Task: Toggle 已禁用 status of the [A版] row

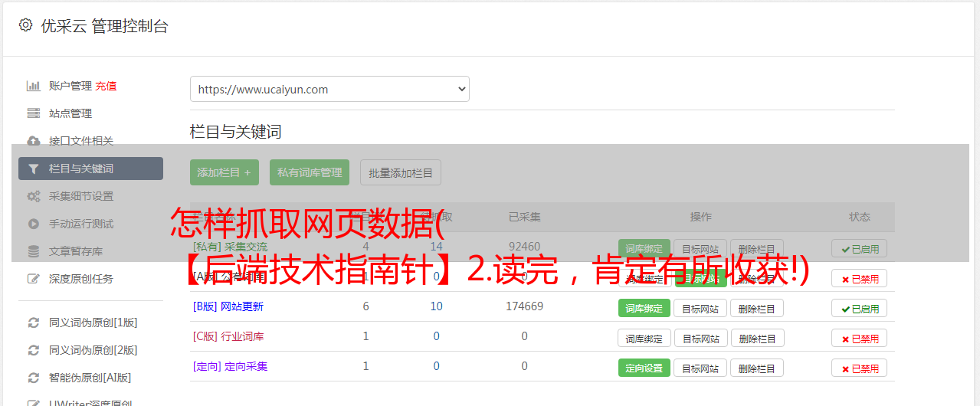Action: click(x=860, y=278)
